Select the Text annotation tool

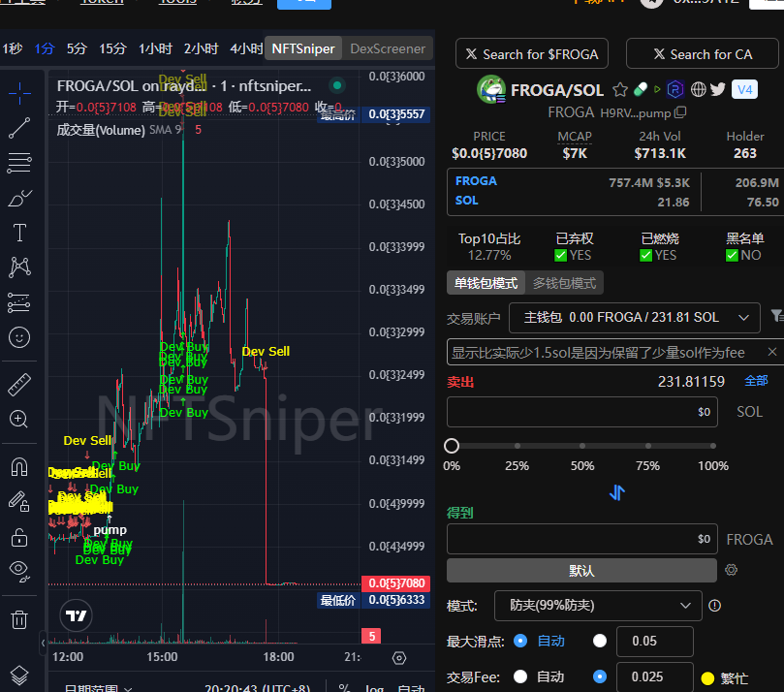pyautogui.click(x=19, y=233)
